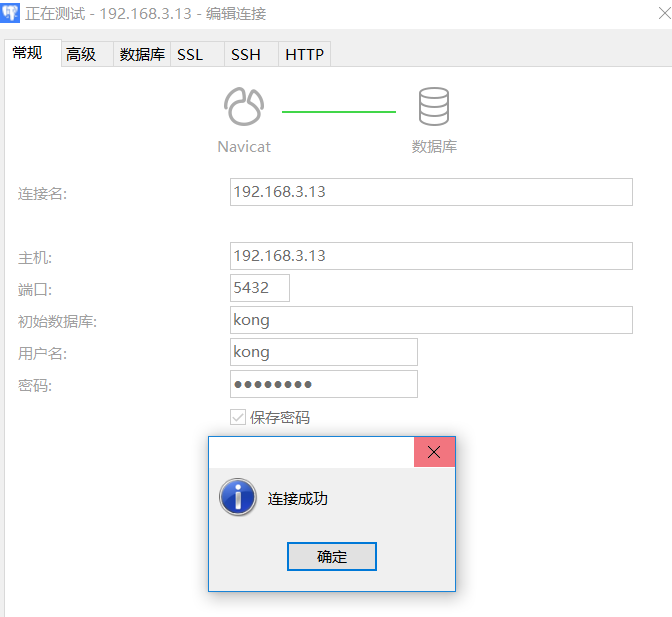Click the 连接成功 message text
Screen dimensions: 672x617
pos(298,499)
